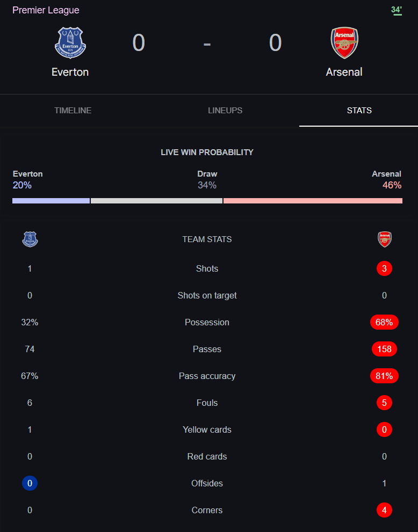Click Everton's blue Offsides badge

coord(30,483)
